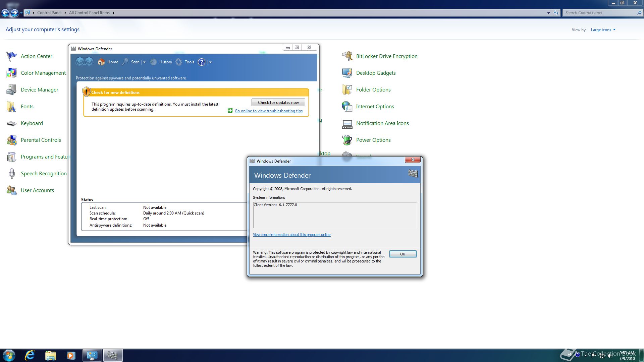Expand the All Control Panel Items arrow
The width and height of the screenshot is (644, 362).
pyautogui.click(x=113, y=13)
